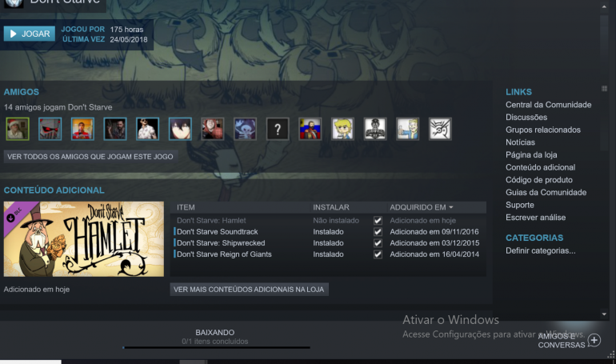
Task: Click 'Não instalado' status for Hamlet
Action: click(336, 221)
